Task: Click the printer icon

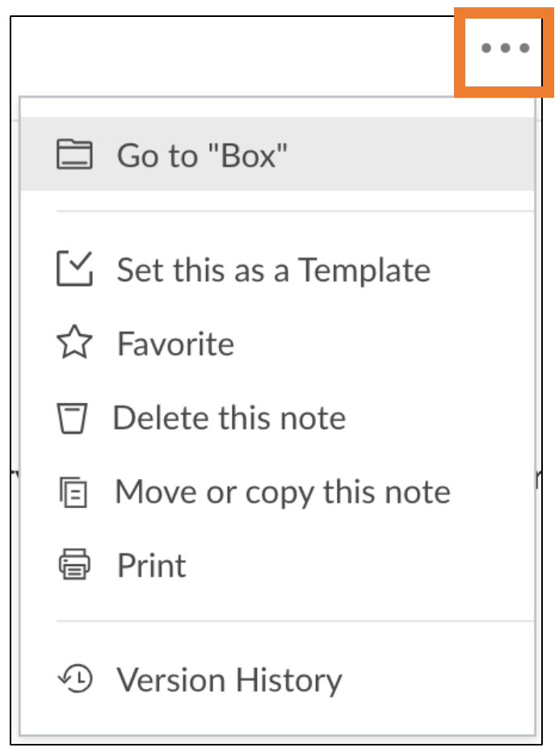Action: (74, 565)
